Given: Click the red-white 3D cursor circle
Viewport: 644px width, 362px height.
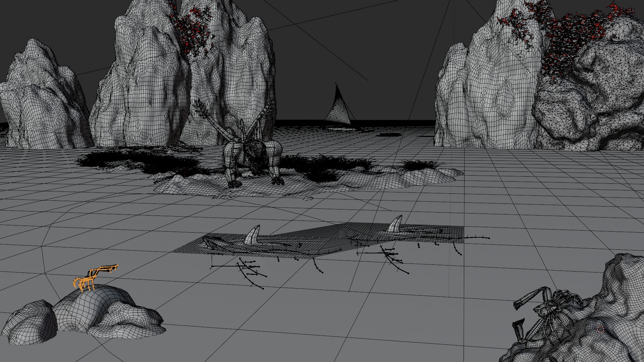Looking at the screenshot, I should (600, 329).
